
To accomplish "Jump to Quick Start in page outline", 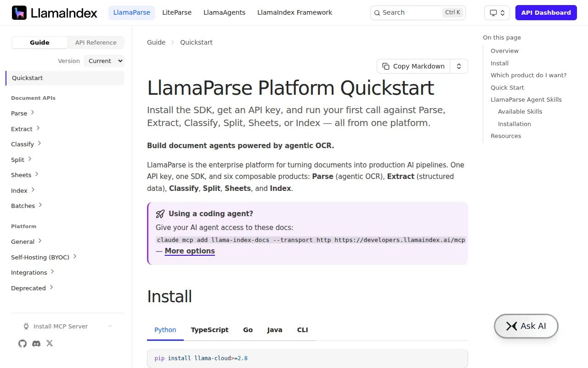I will coord(507,88).
